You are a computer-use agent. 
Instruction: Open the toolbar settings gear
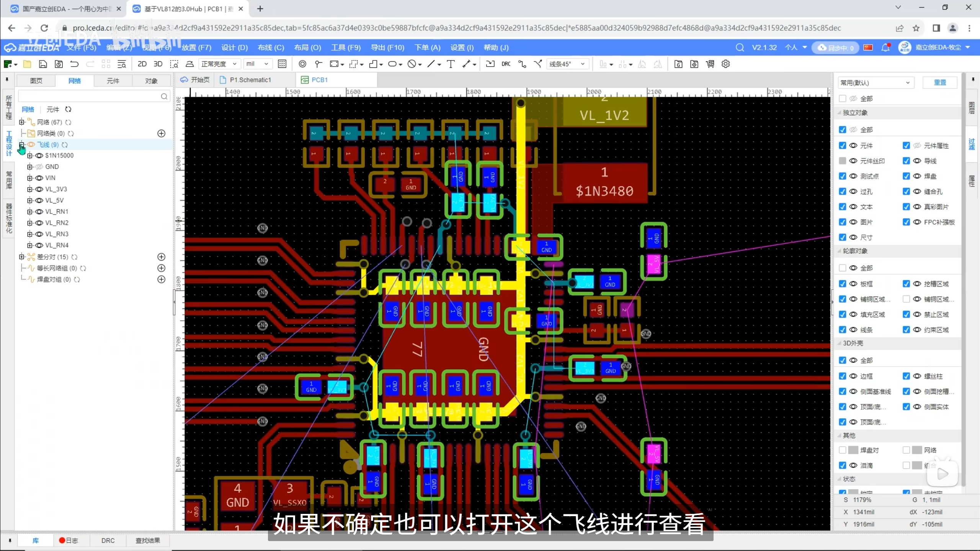point(725,64)
